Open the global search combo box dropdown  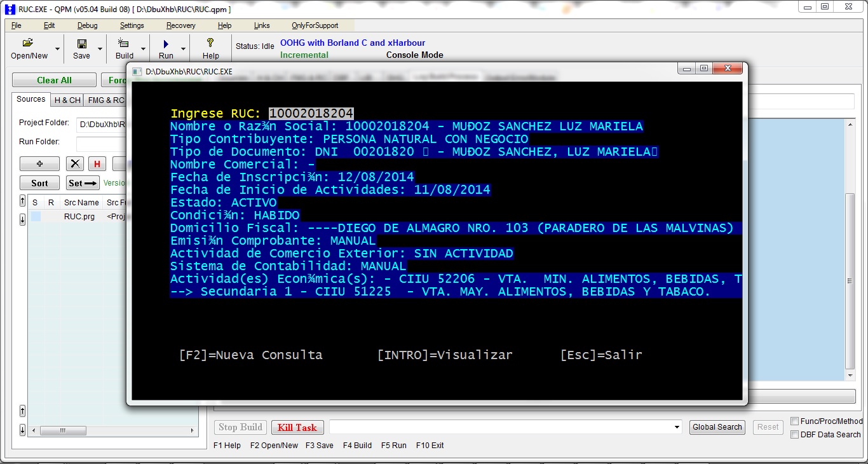click(x=677, y=427)
